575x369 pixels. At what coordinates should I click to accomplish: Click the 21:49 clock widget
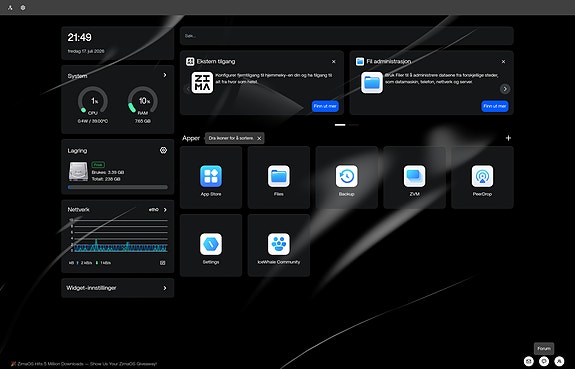pyautogui.click(x=80, y=37)
